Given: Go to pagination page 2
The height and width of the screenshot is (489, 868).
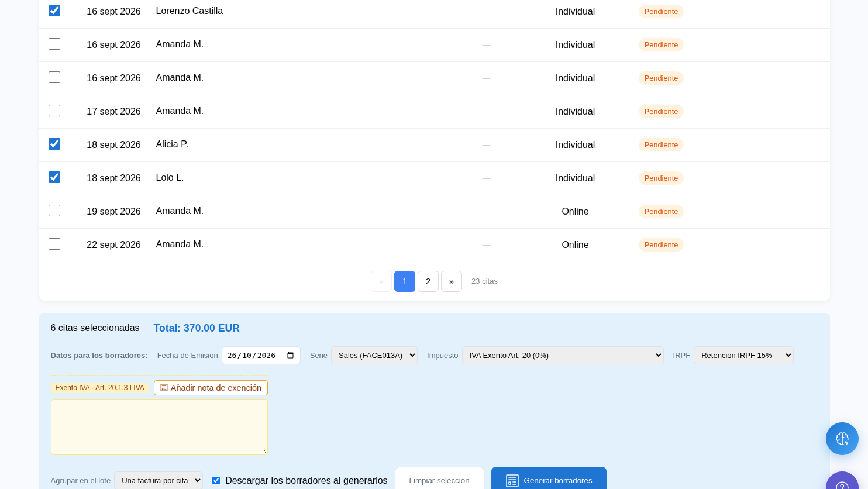Looking at the screenshot, I should coord(428,281).
